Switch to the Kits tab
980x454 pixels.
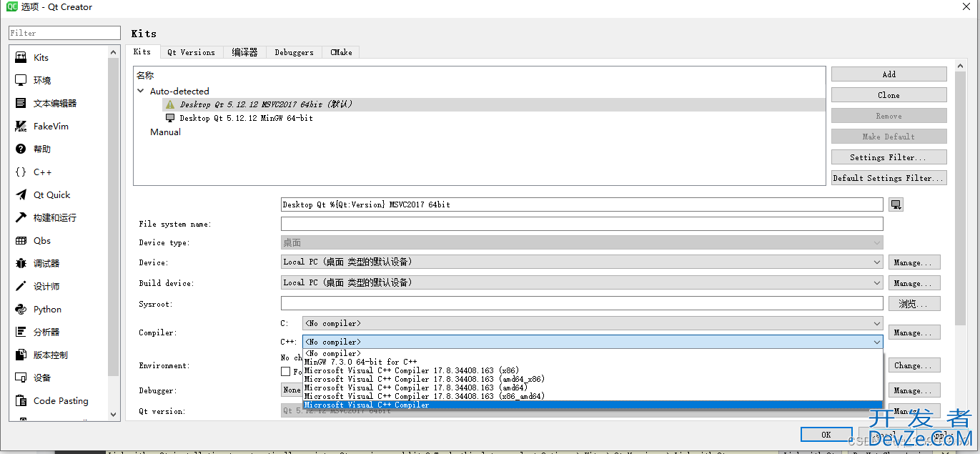coord(142,51)
